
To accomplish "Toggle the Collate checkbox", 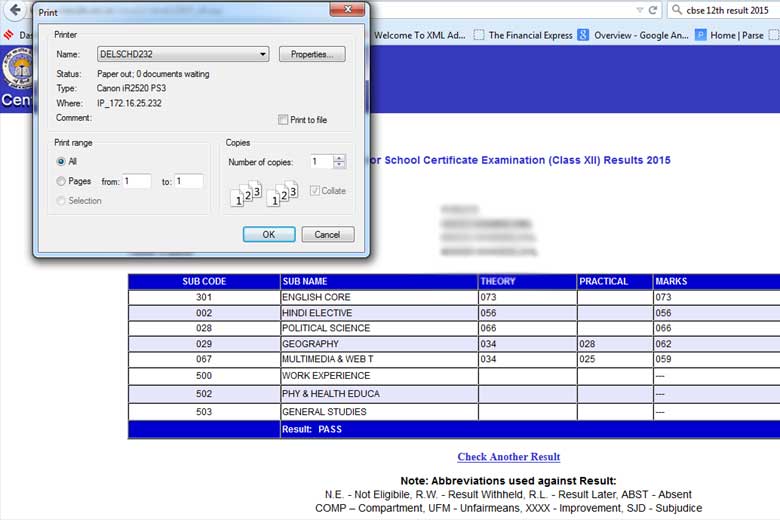I will [315, 190].
